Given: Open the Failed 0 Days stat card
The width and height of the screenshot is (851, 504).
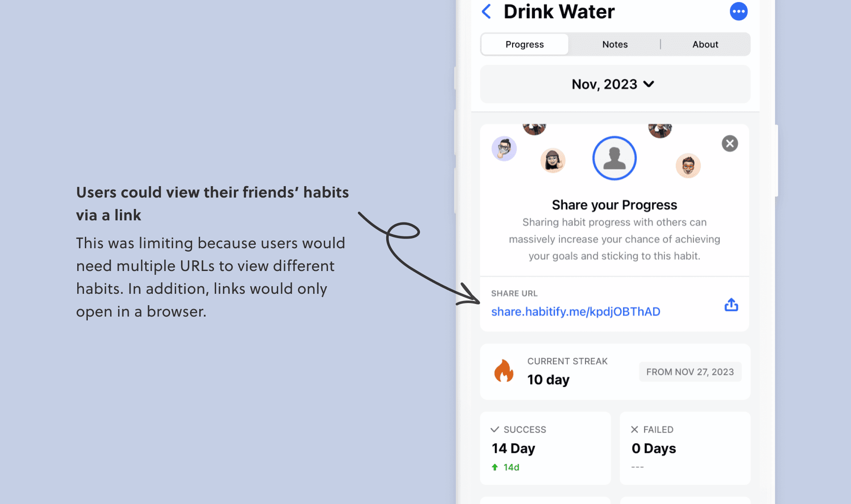Looking at the screenshot, I should coord(685,448).
